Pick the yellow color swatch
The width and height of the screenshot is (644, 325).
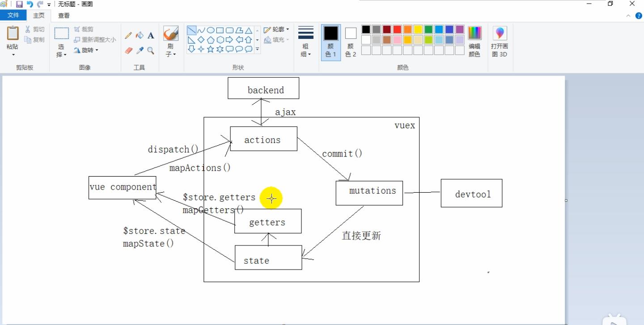pyautogui.click(x=418, y=30)
